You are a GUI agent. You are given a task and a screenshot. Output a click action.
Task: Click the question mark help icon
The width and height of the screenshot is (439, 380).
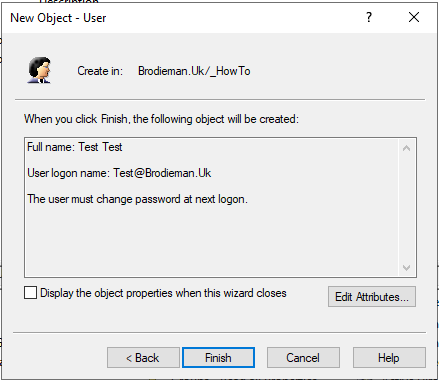pyautogui.click(x=369, y=17)
